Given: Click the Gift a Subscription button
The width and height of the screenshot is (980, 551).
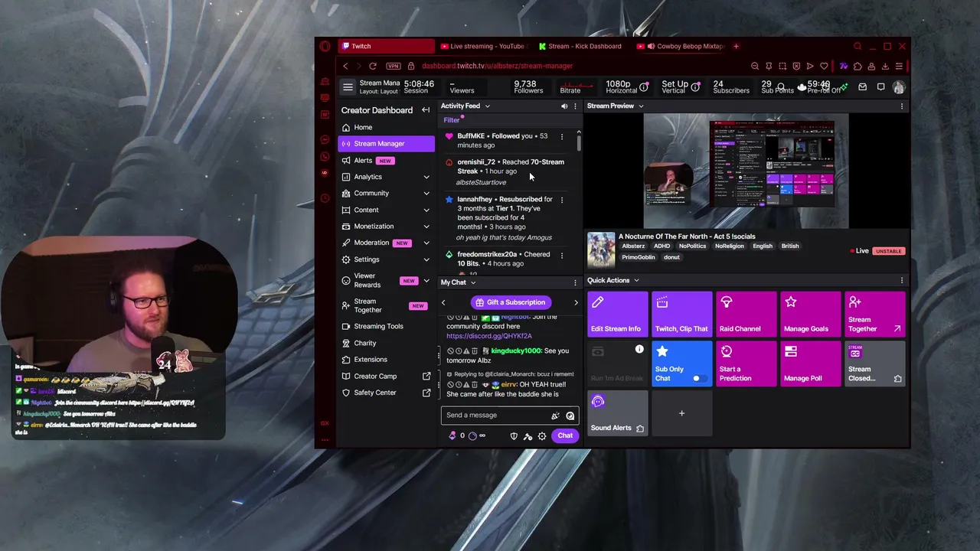Looking at the screenshot, I should (509, 302).
